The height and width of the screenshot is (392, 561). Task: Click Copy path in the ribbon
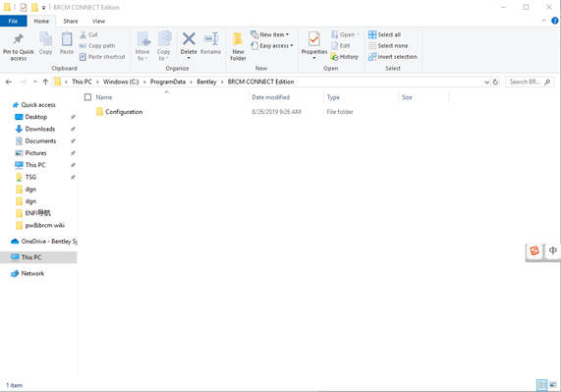(x=97, y=46)
